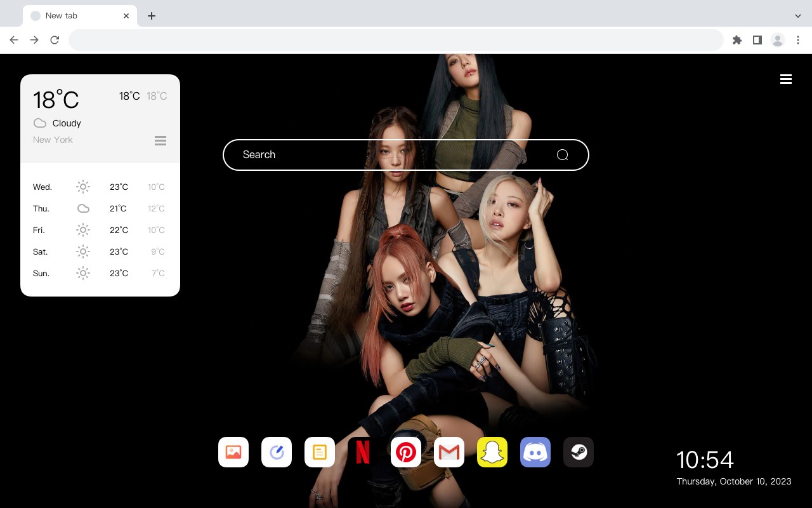Open the Chrome extensions puzzle icon
Viewport: 812px width, 508px height.
tap(737, 40)
